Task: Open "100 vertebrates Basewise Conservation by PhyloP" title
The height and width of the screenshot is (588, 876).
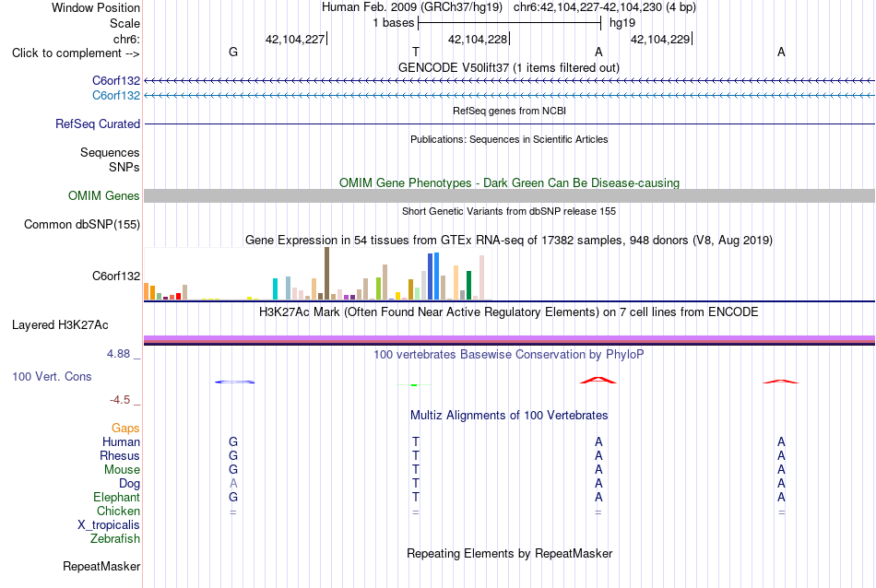Action: (x=508, y=354)
